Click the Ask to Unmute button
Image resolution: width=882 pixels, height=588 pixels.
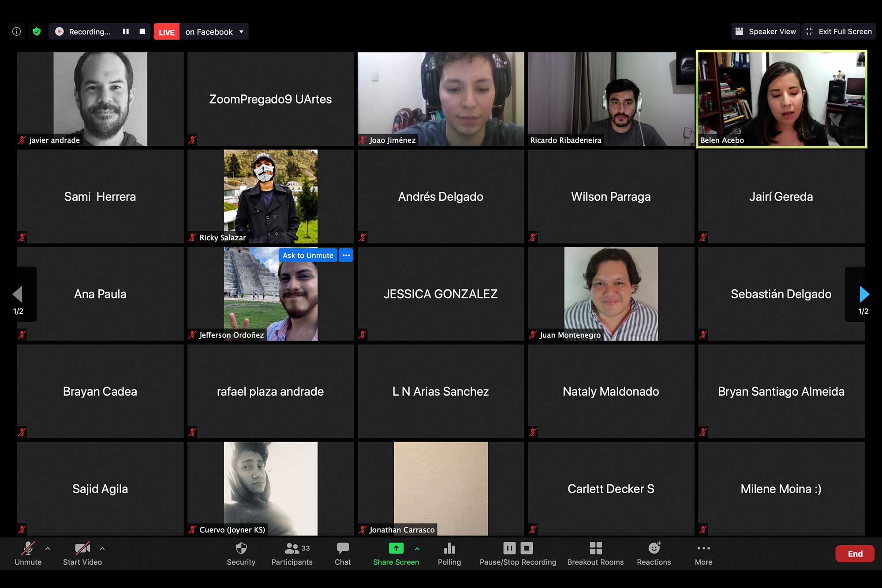pos(308,255)
